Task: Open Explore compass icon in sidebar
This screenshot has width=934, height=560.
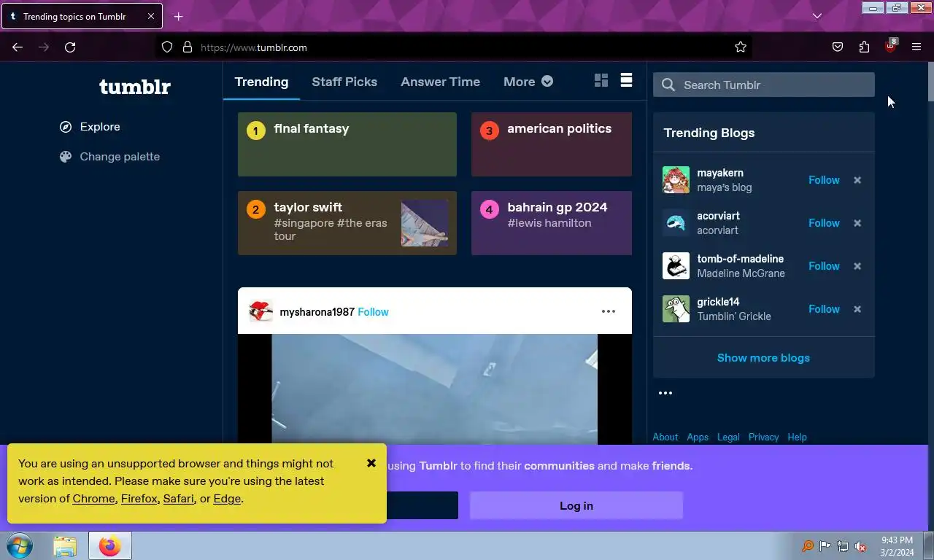Action: [66, 127]
